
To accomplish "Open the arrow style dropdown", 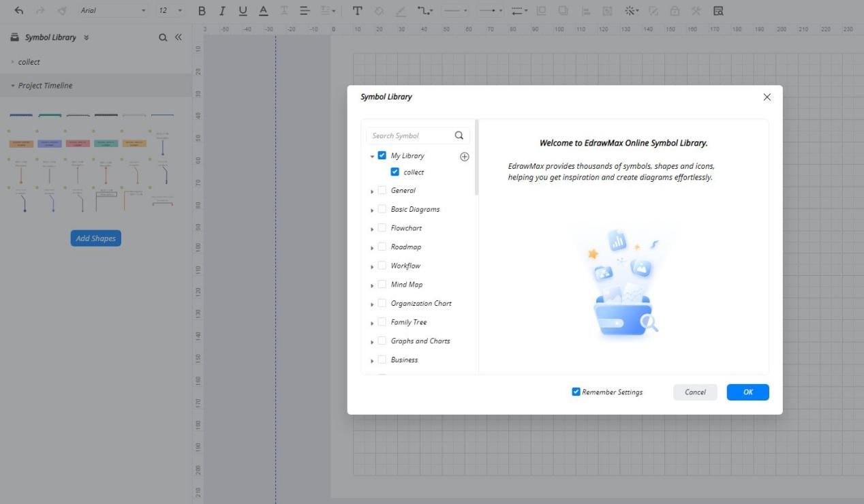I will 490,11.
